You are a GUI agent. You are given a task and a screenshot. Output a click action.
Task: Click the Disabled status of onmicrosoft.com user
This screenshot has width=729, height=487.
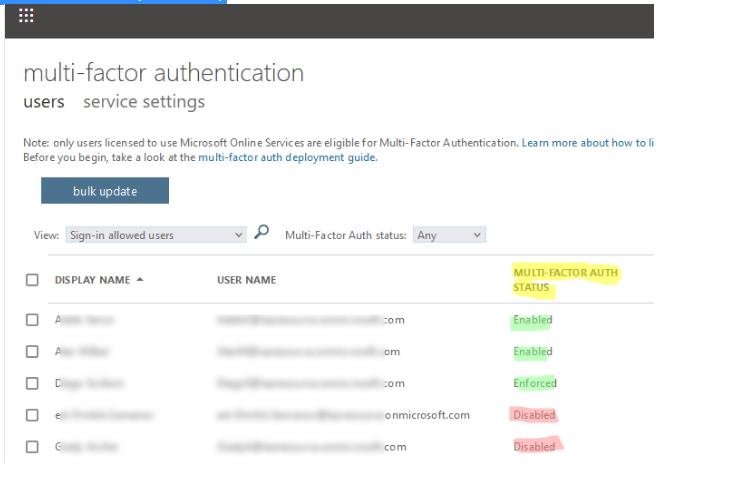534,415
